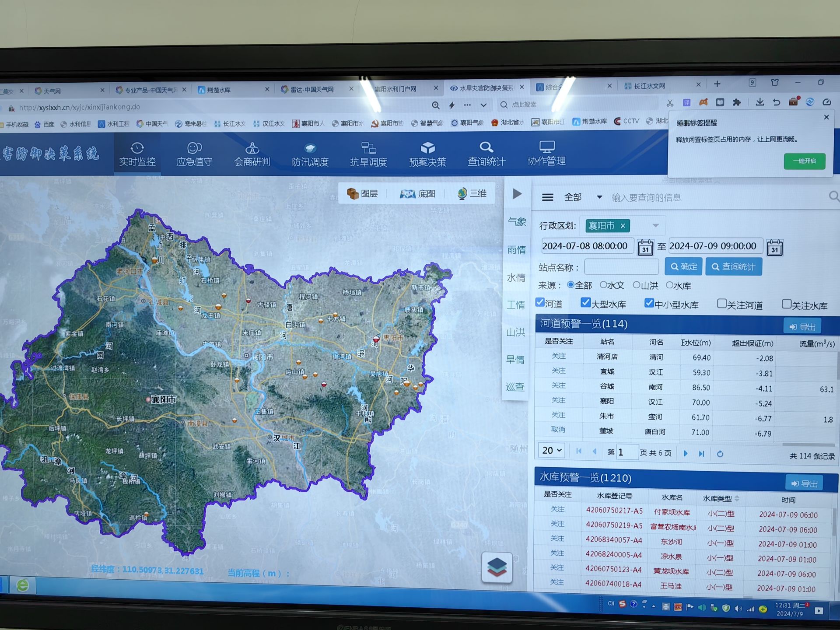Open start date calendar picker
Viewport: 840px width, 630px height.
coord(645,247)
